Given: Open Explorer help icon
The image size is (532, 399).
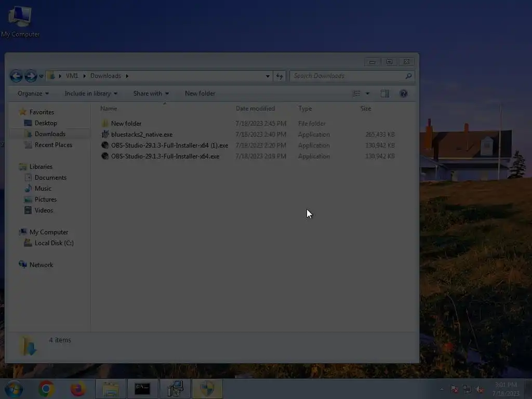Looking at the screenshot, I should (x=403, y=94).
